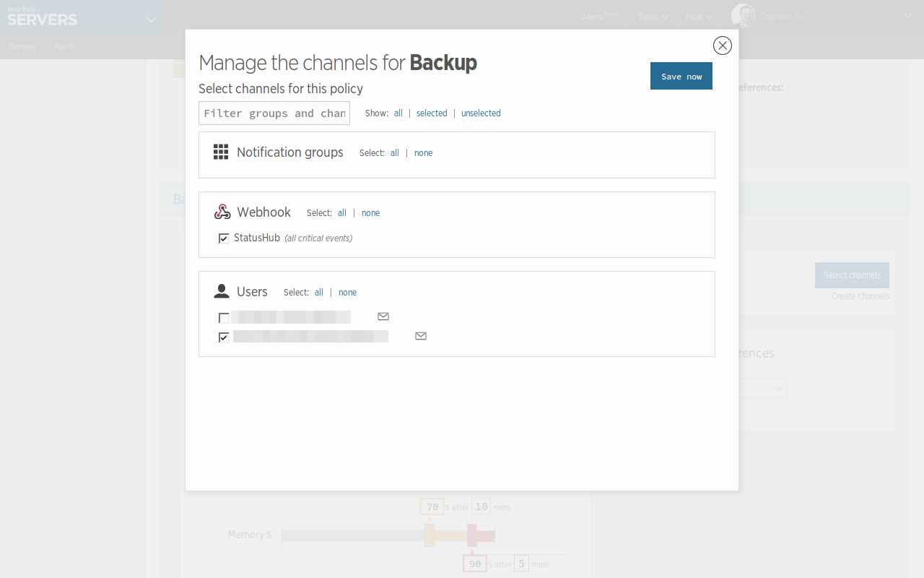Click the Users person icon
The height and width of the screenshot is (578, 924).
click(222, 291)
